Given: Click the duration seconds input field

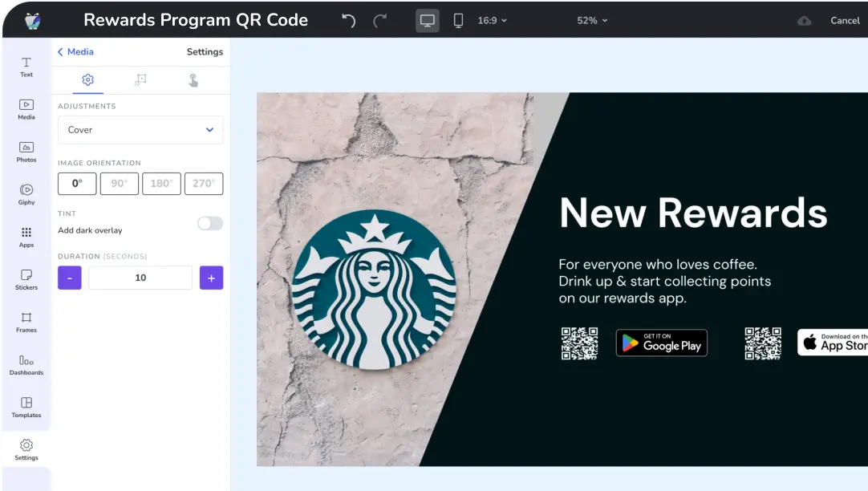Looking at the screenshot, I should (x=140, y=278).
